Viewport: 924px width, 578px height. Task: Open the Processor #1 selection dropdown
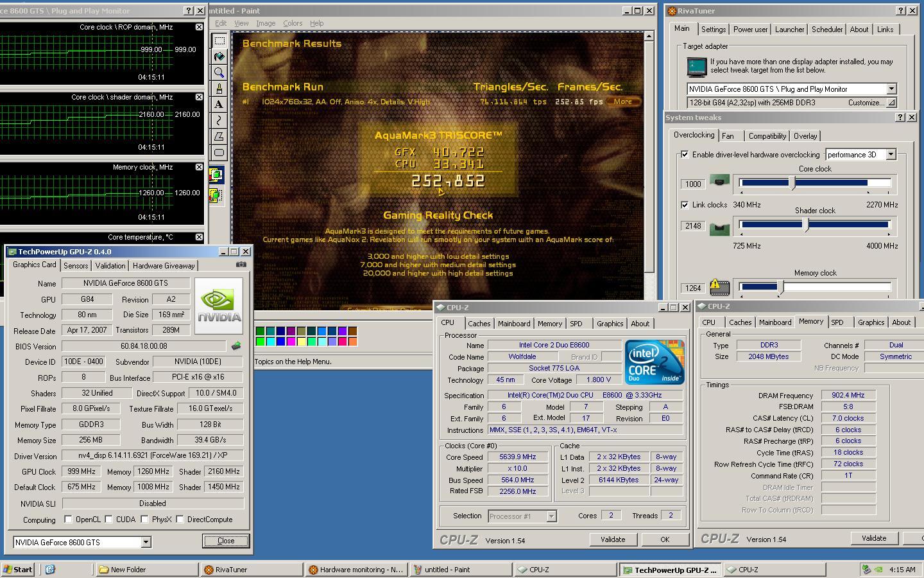click(x=551, y=516)
